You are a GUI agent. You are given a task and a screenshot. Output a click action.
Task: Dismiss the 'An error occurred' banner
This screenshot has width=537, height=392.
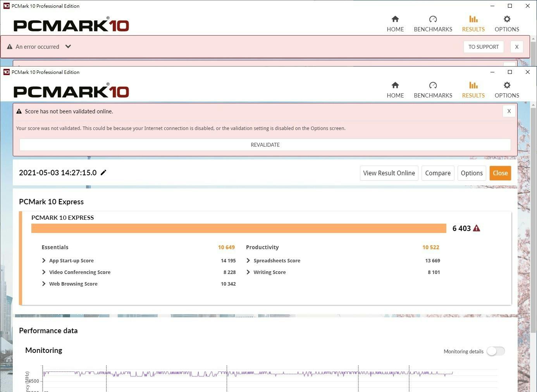click(516, 47)
